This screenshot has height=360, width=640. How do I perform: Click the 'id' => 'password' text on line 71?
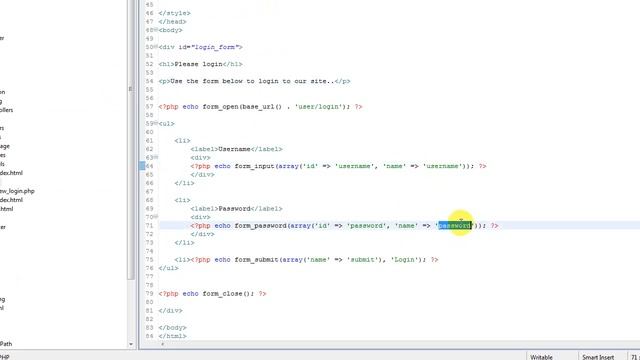tap(349, 226)
